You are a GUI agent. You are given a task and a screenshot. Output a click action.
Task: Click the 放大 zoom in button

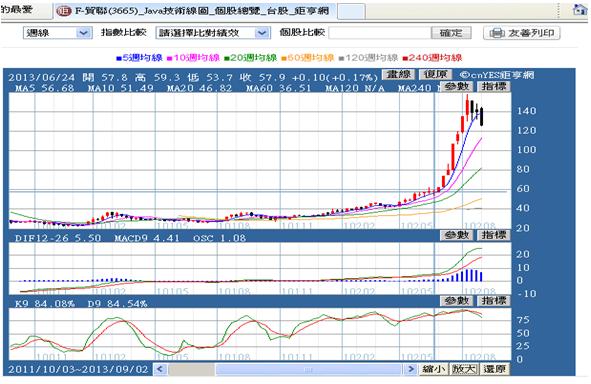tap(464, 369)
